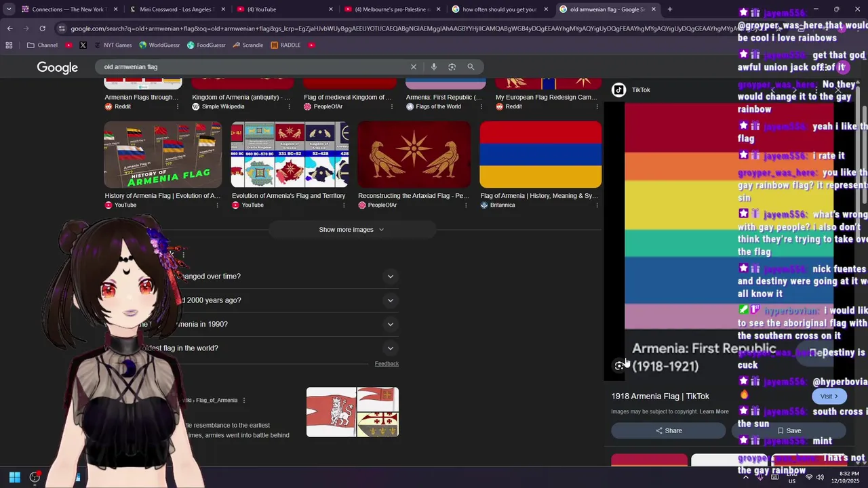This screenshot has height=488, width=868.
Task: Open options for Armenian Flags through Reddit result
Action: click(x=178, y=106)
